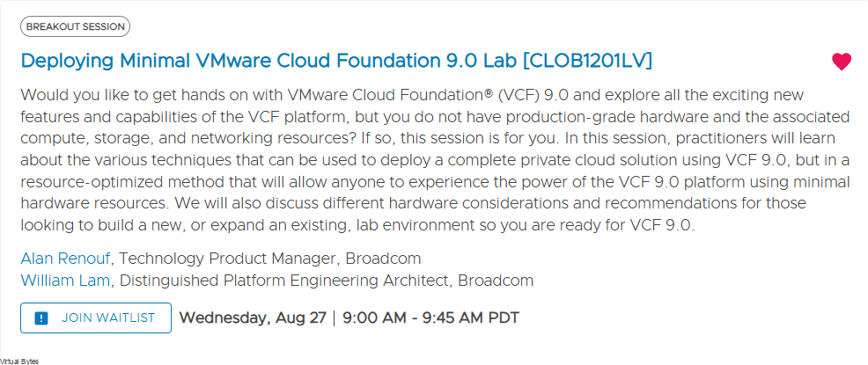Viewport: 868px width, 365px height.
Task: Click the exclamation icon in the waitlist button
Action: coord(41,318)
